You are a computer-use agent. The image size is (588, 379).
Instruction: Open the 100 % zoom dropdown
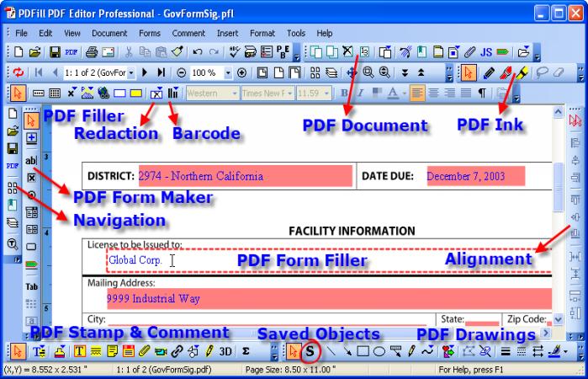click(x=228, y=72)
